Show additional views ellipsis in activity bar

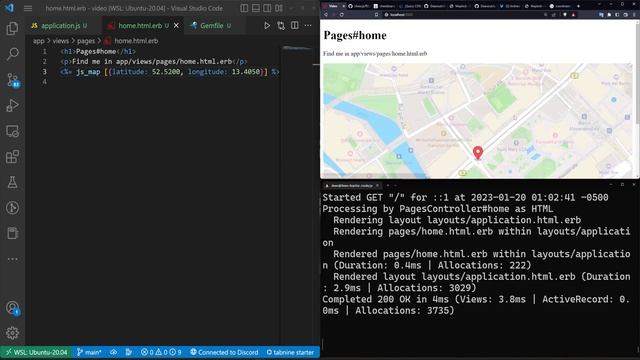tap(12, 259)
